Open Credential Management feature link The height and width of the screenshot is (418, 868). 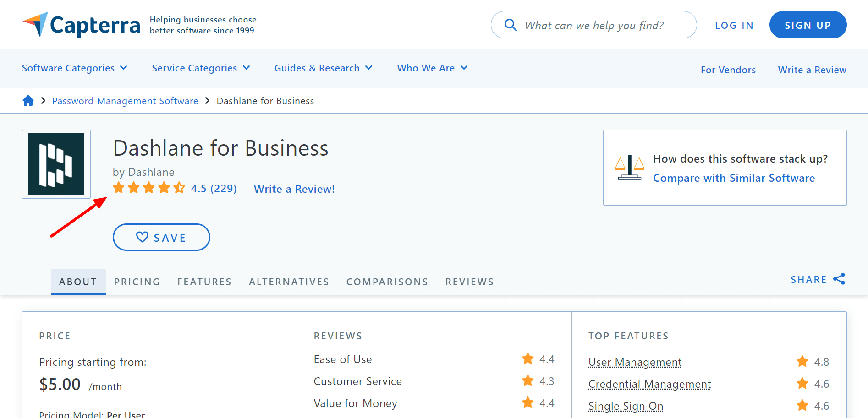click(x=649, y=384)
